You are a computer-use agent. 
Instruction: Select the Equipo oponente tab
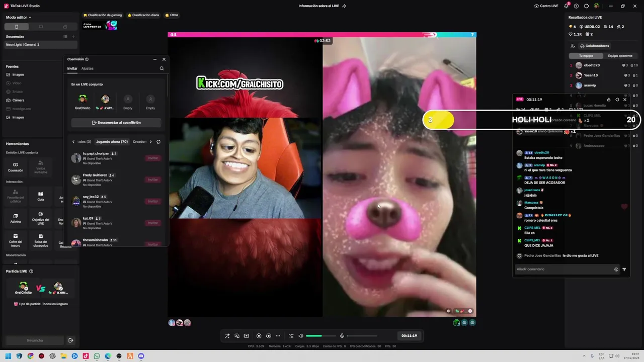620,56
